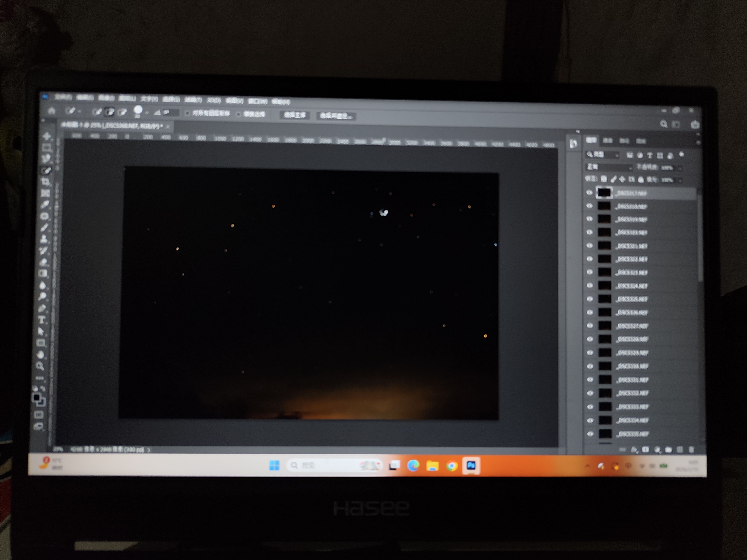Select the Type (T) tool
The width and height of the screenshot is (747, 560).
[x=42, y=320]
